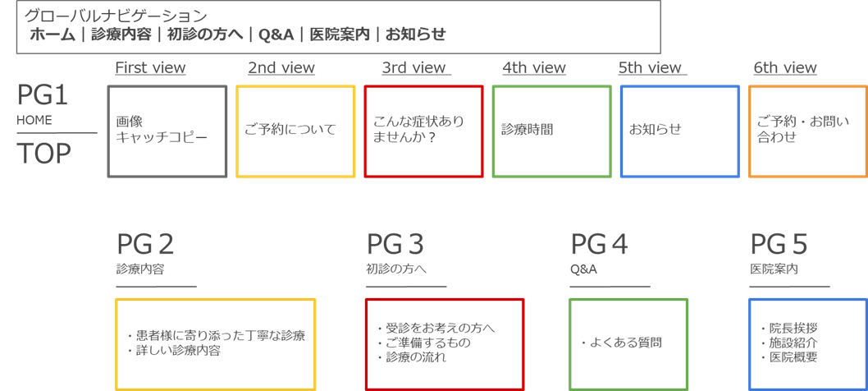Select the PG 2 診療内容 heading

click(x=145, y=254)
